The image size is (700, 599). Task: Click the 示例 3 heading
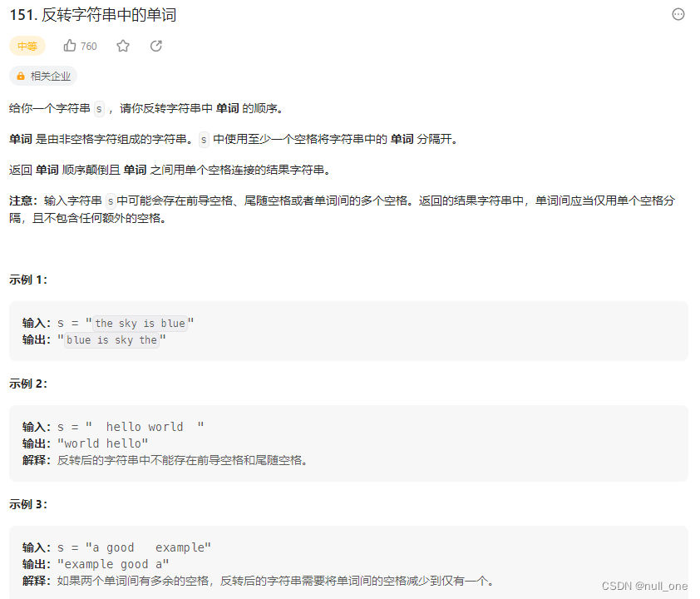28,504
